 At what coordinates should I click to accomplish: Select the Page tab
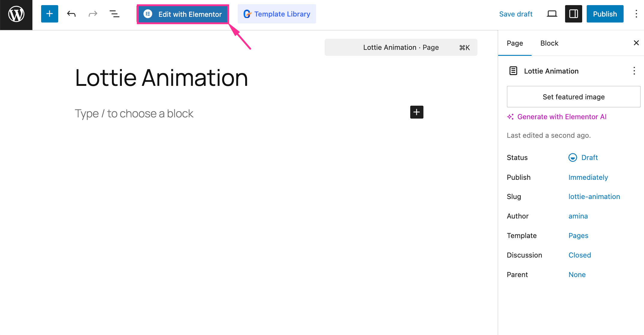pyautogui.click(x=514, y=43)
